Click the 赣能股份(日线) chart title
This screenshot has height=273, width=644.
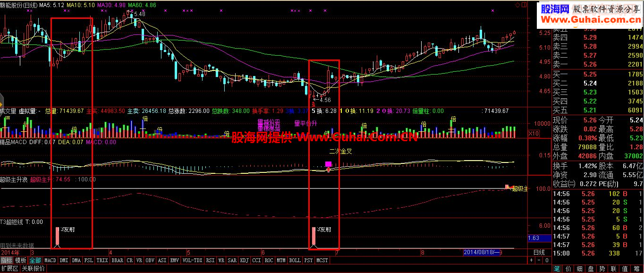[x=19, y=5]
